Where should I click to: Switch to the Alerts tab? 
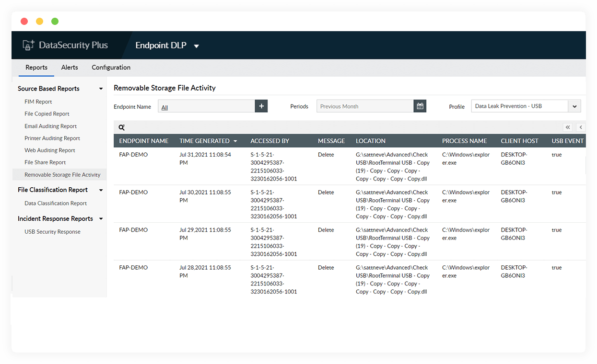pyautogui.click(x=70, y=68)
